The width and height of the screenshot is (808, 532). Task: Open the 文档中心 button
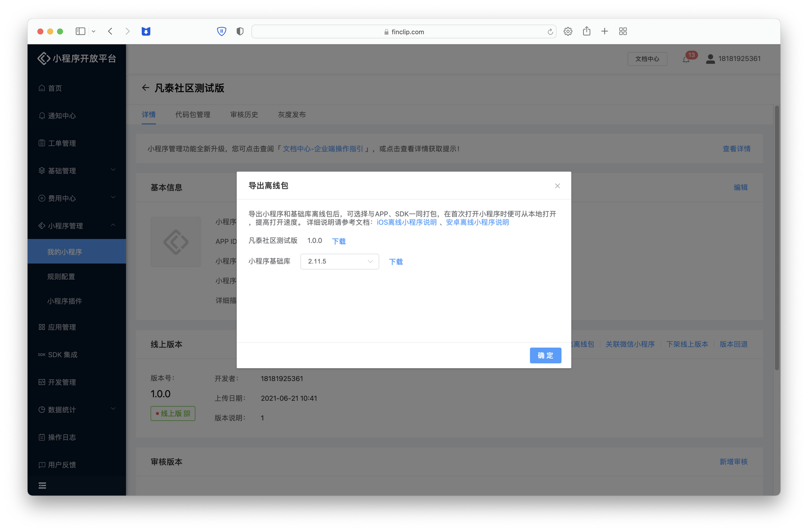(647, 59)
